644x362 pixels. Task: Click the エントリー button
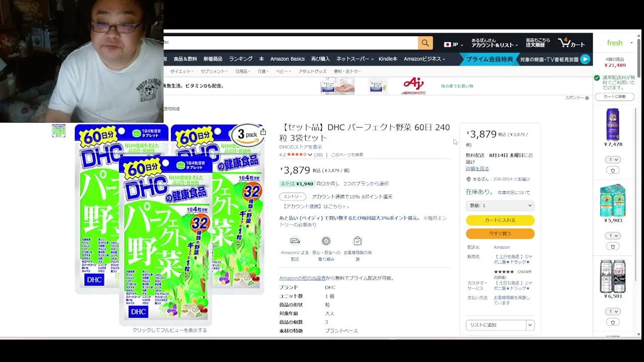(293, 197)
